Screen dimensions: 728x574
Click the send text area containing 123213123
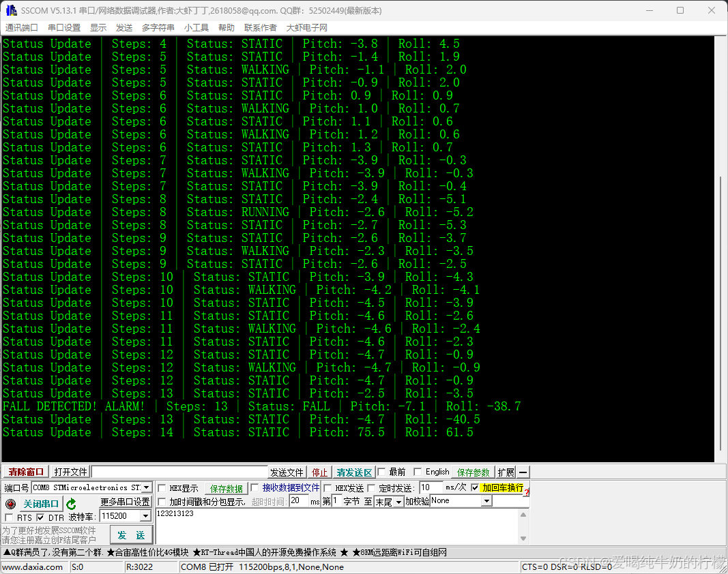click(337, 526)
